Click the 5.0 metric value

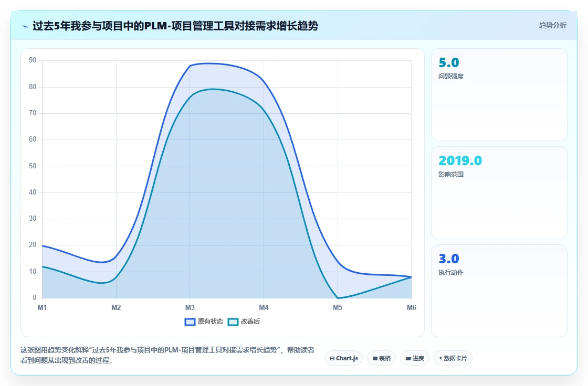(449, 62)
